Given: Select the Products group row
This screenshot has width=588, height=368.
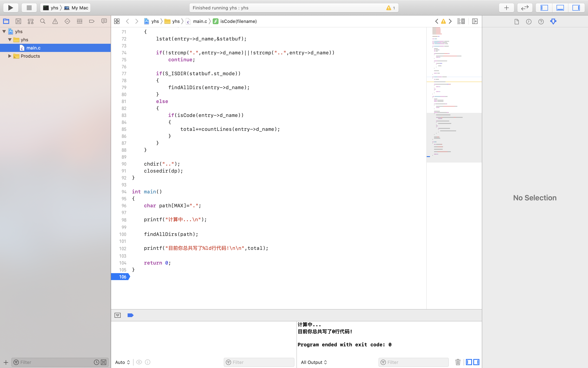Looking at the screenshot, I should click(x=55, y=56).
